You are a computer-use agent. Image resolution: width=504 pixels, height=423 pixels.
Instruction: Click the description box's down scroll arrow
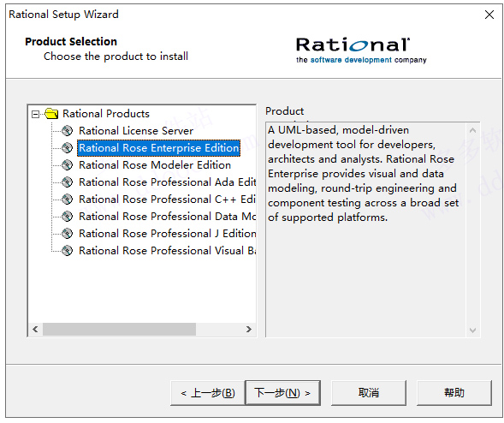pyautogui.click(x=472, y=330)
